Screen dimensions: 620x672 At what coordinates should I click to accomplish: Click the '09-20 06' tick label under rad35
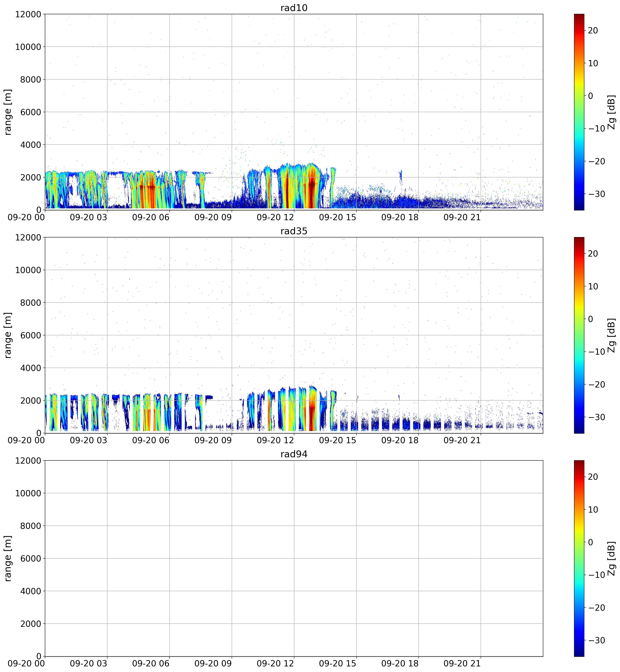point(151,441)
